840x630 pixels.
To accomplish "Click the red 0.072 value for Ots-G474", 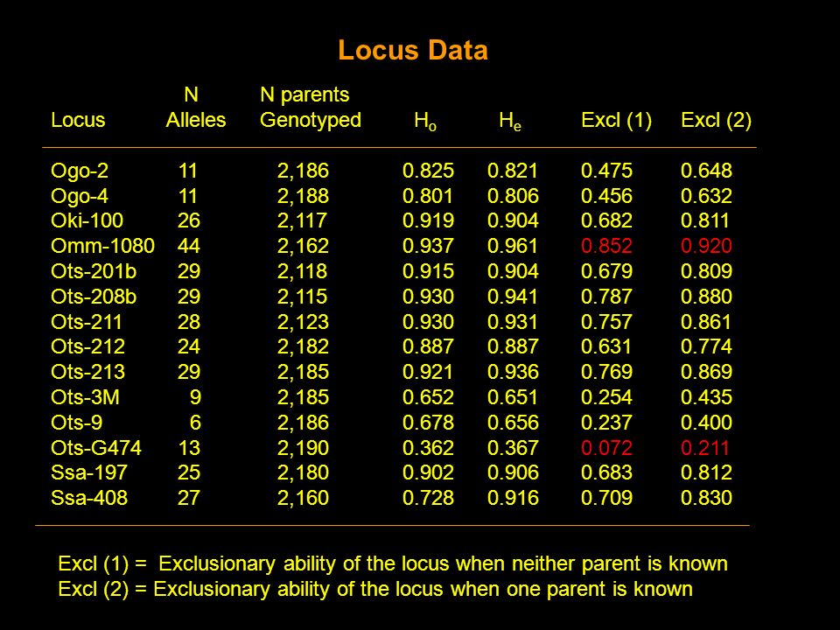I will pos(606,448).
